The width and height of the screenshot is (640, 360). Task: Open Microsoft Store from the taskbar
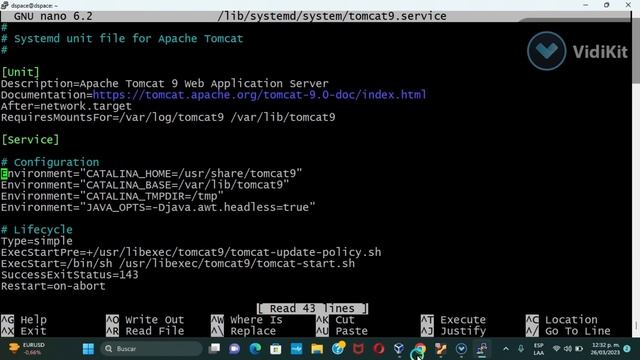point(276,349)
